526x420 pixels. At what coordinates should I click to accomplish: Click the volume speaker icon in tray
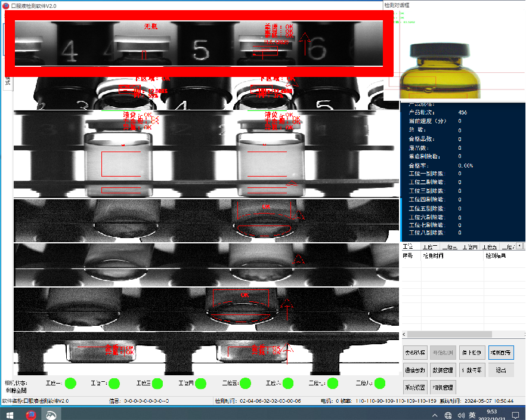[460, 415]
